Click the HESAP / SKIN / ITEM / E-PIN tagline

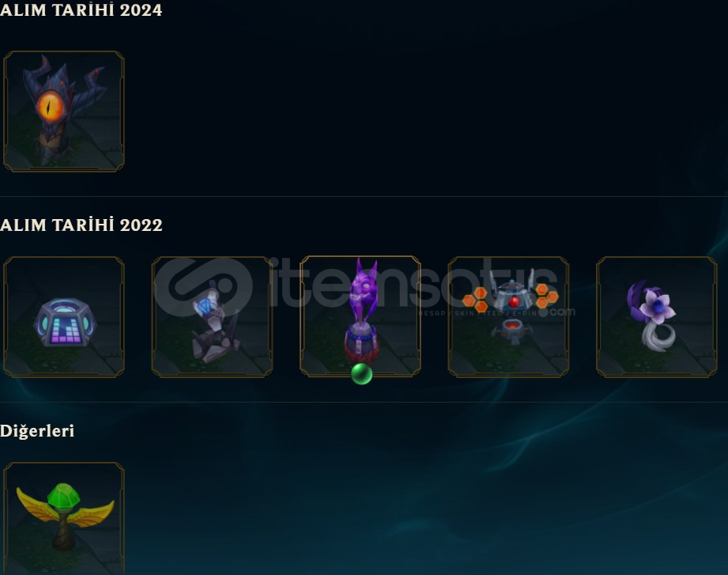(x=477, y=313)
